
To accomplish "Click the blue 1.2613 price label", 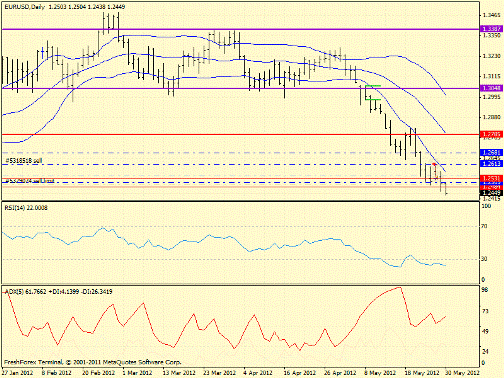I will (x=491, y=163).
